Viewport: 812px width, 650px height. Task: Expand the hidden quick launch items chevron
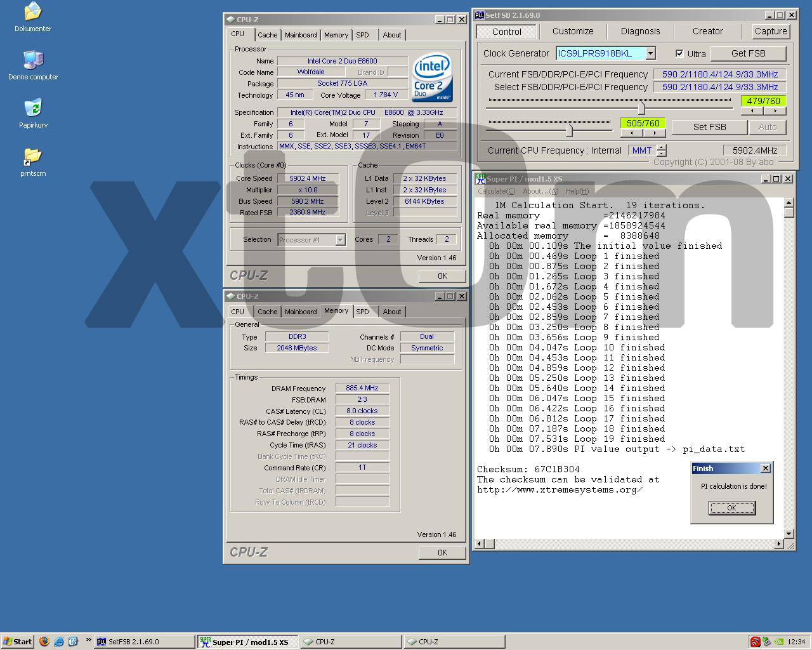click(88, 640)
